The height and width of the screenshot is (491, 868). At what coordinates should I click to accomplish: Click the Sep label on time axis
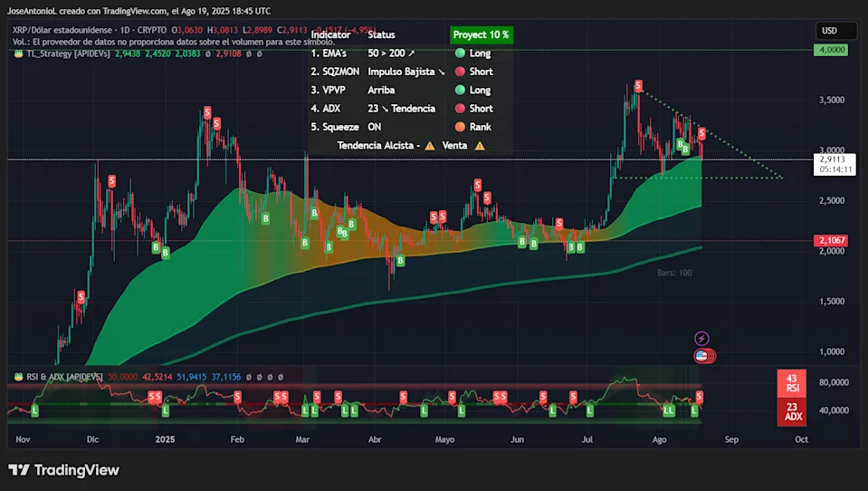731,438
